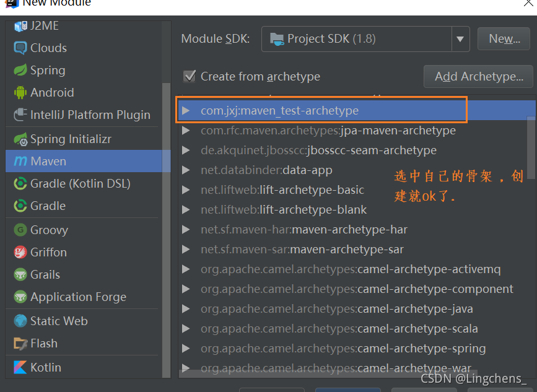This screenshot has height=392, width=537.
Task: Expand camel-archetype-java node
Action: point(186,309)
